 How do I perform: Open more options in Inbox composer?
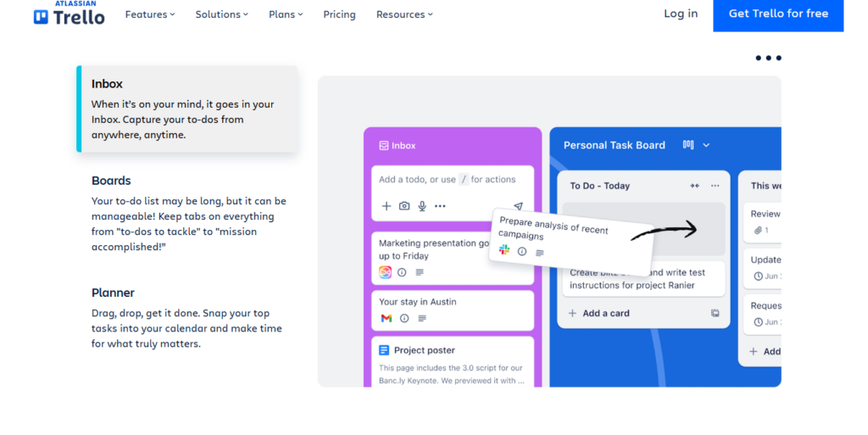[440, 206]
